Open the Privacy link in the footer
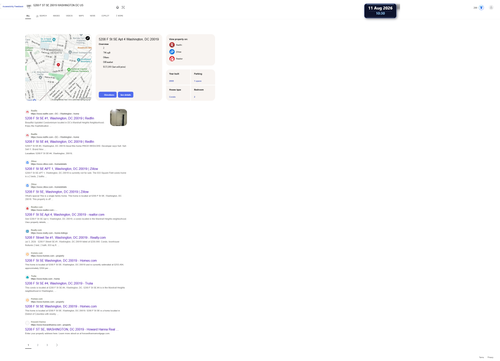This screenshot has height=361, width=500. pyautogui.click(x=490, y=357)
